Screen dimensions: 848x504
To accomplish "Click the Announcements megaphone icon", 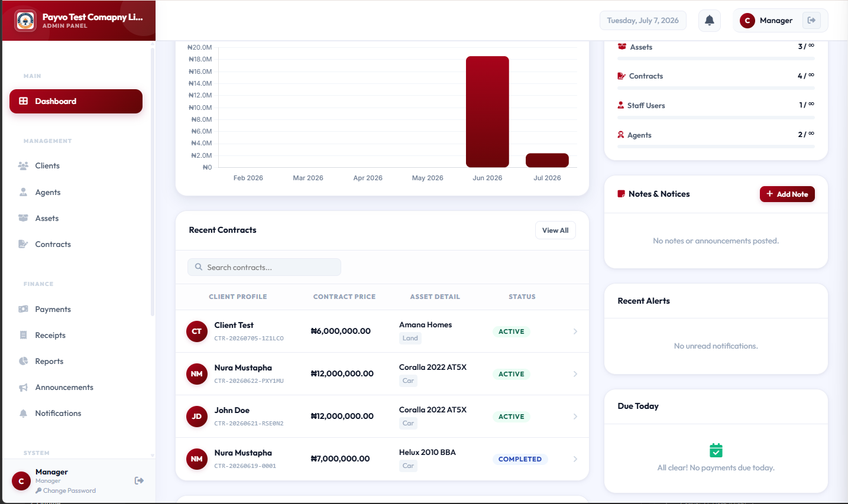I will [x=24, y=388].
